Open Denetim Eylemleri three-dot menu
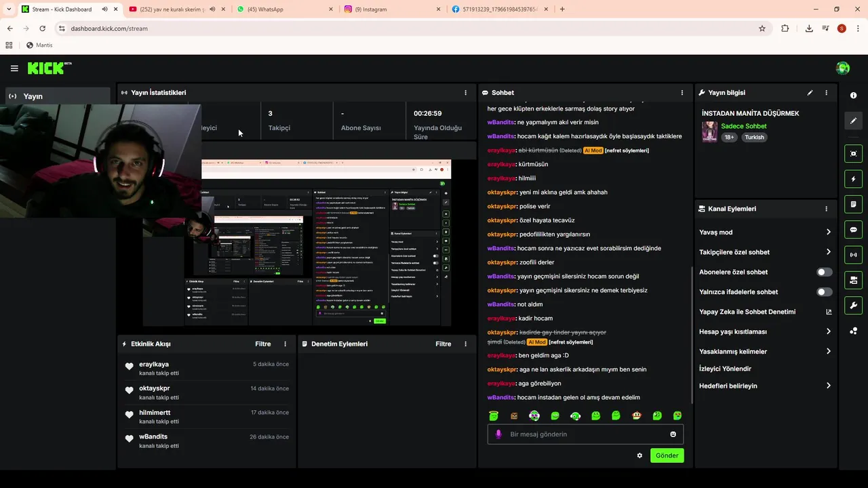This screenshot has height=488, width=868. [x=465, y=344]
